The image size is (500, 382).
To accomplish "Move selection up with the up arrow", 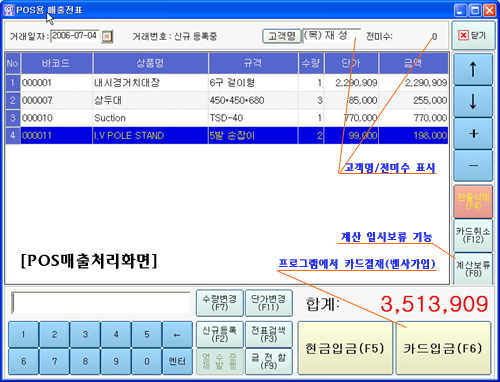I will click(473, 69).
